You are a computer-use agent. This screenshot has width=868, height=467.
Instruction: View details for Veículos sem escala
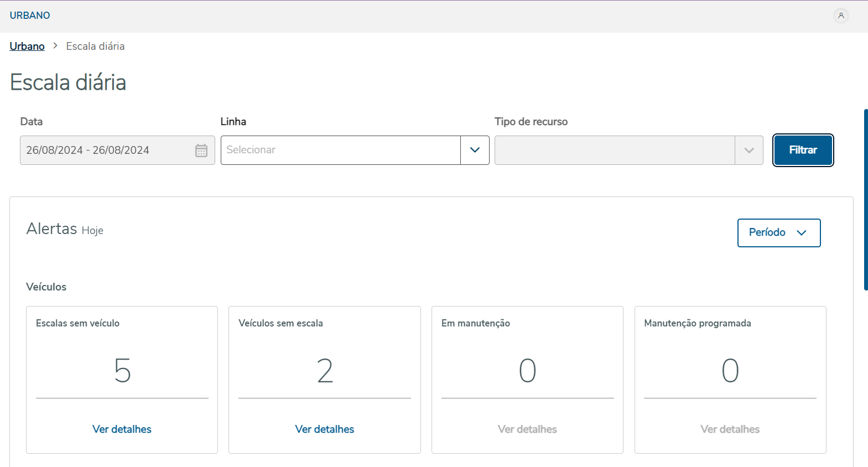325,429
